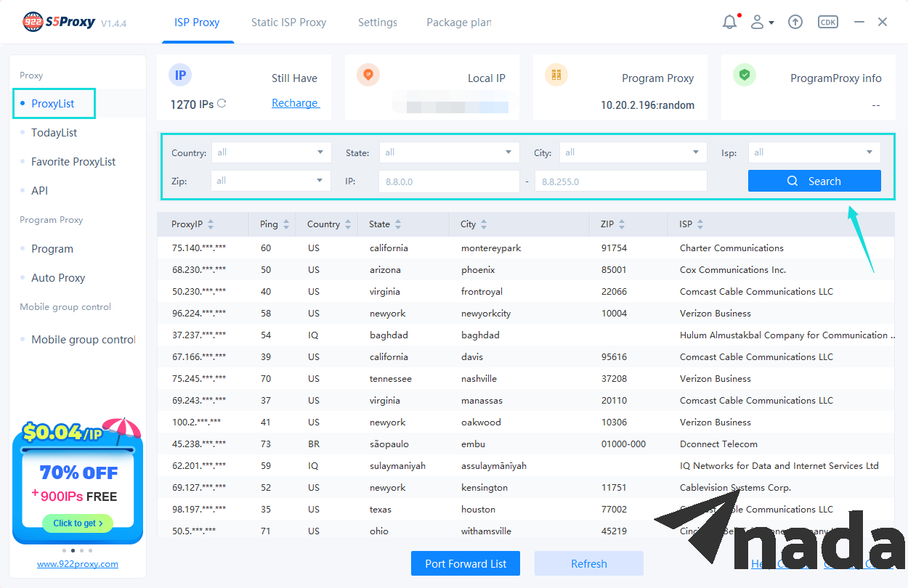Image resolution: width=908 pixels, height=588 pixels.
Task: Select proxy row 62.201.***.***
Action: click(x=526, y=466)
